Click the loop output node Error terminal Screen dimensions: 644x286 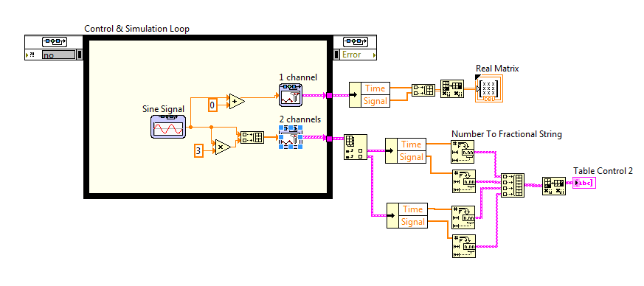357,55
